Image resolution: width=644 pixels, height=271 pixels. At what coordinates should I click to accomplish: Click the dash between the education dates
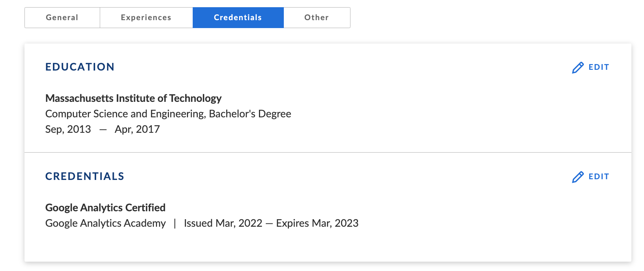click(103, 130)
